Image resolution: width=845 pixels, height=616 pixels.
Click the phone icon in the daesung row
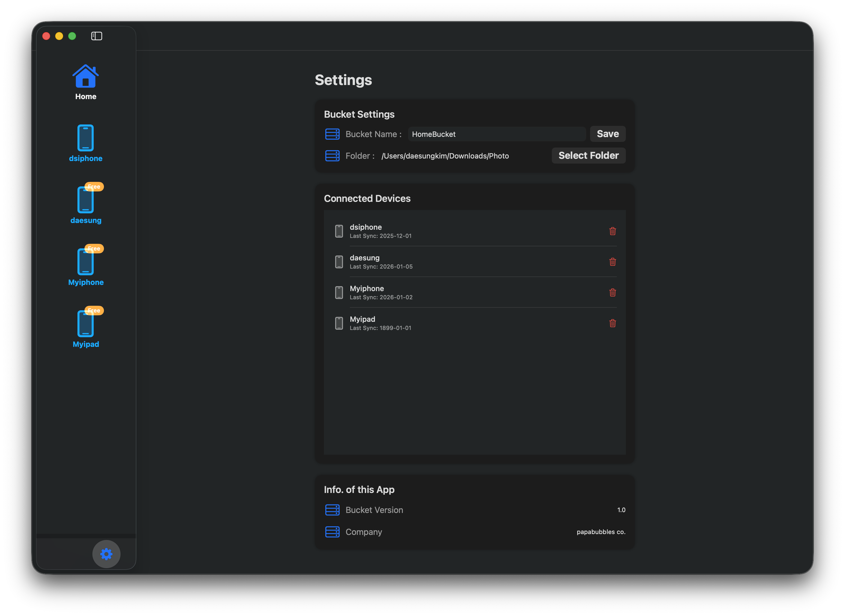pos(339,262)
